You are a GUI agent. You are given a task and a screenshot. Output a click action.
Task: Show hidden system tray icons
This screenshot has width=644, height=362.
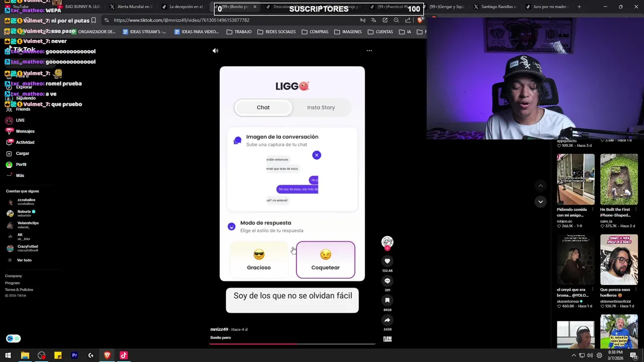574,355
